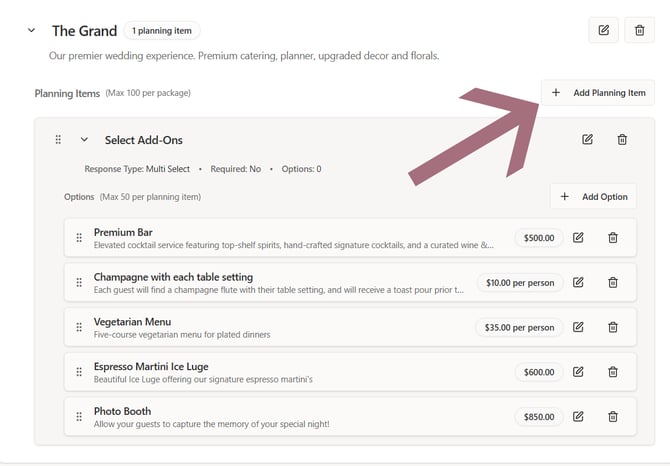
Task: Edit the Vegetarian Menu option
Action: point(578,327)
